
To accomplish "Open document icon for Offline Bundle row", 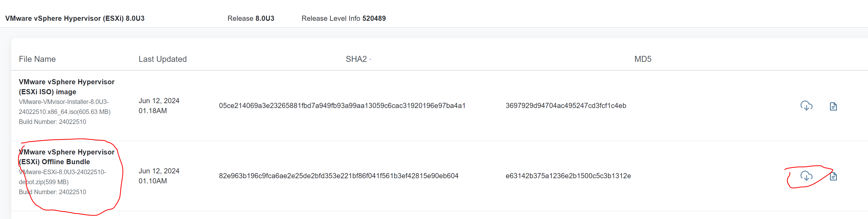I will coord(833,176).
